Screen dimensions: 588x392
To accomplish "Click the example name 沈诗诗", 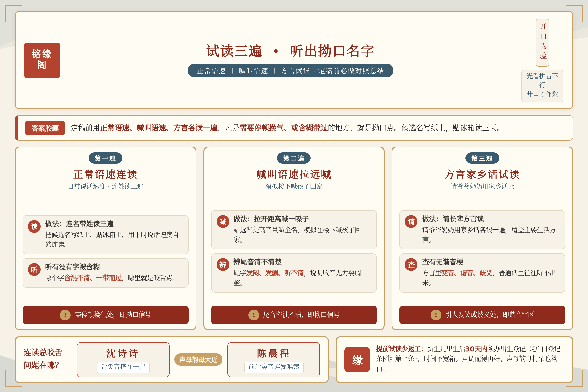I will coord(123,354).
